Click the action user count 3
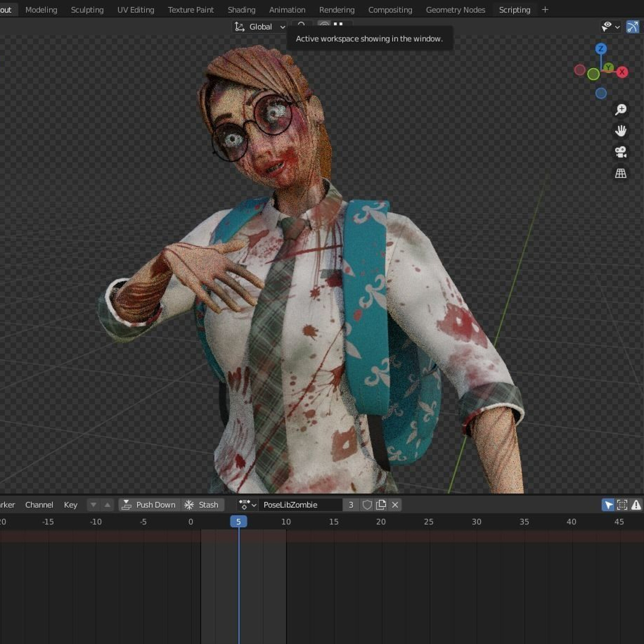The height and width of the screenshot is (644, 644). (351, 505)
